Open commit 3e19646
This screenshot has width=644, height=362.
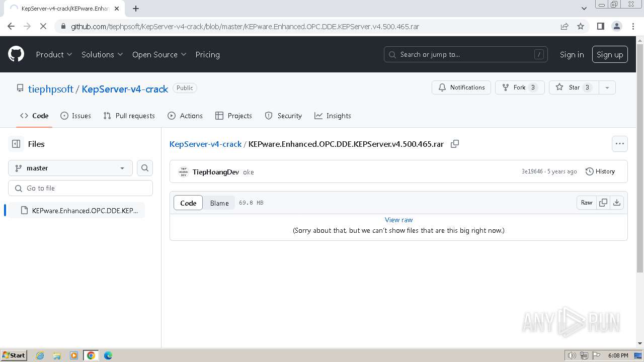click(x=532, y=171)
